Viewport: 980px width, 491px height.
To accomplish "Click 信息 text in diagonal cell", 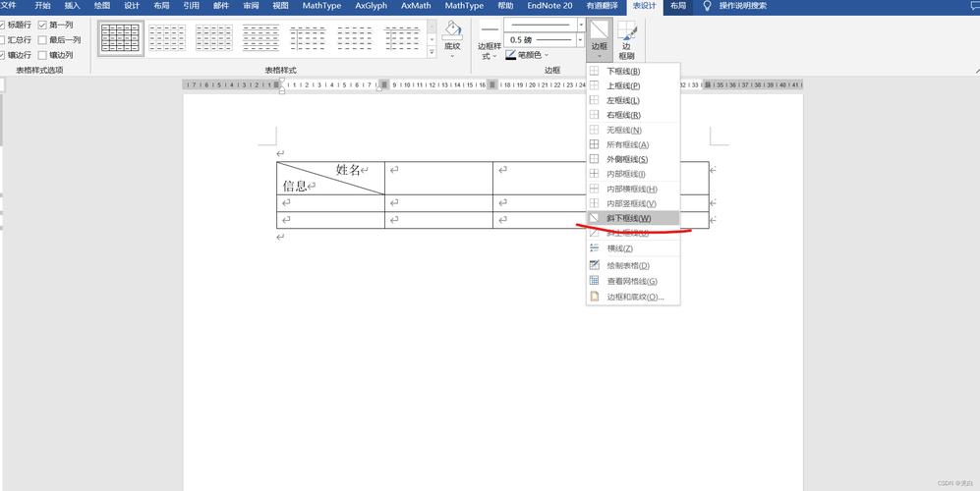I will pos(296,186).
